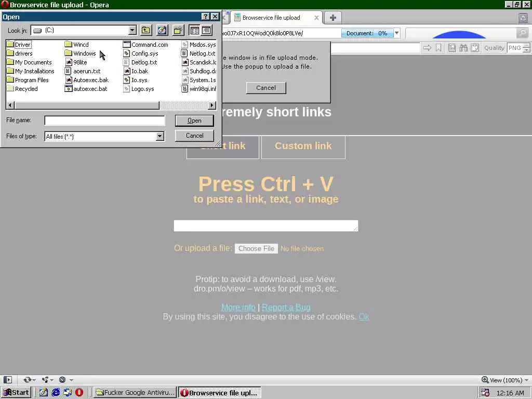Image resolution: width=532 pixels, height=399 pixels.
Task: Select Io.bak file
Action: [136, 71]
